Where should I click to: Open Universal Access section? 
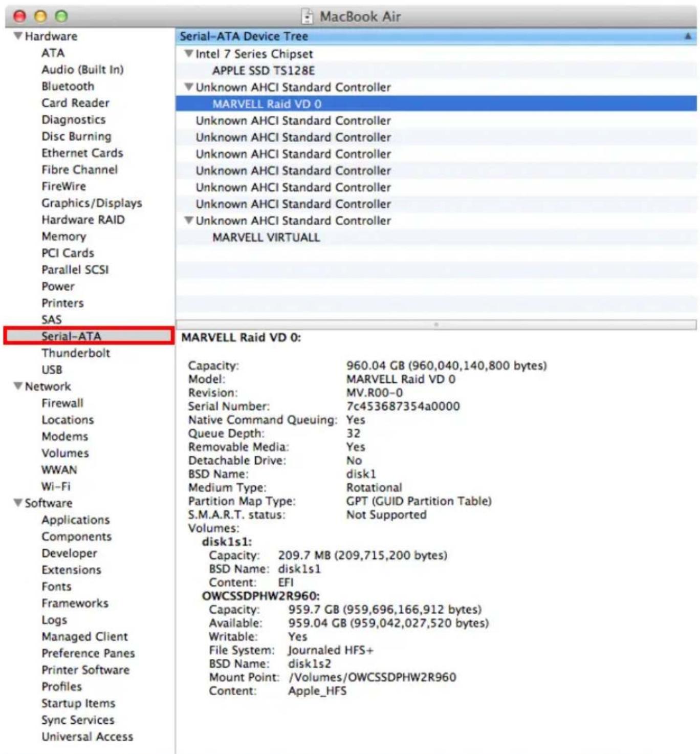(x=87, y=737)
